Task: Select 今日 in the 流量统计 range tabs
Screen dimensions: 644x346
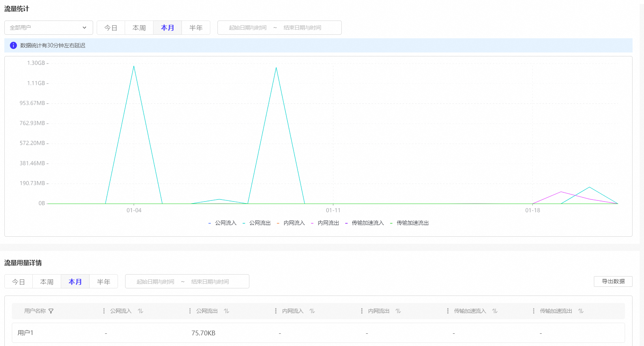Action: click(x=111, y=28)
